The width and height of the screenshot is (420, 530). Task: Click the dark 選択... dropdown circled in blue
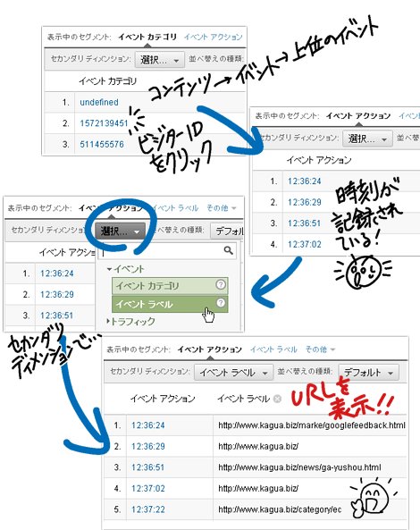(x=120, y=231)
